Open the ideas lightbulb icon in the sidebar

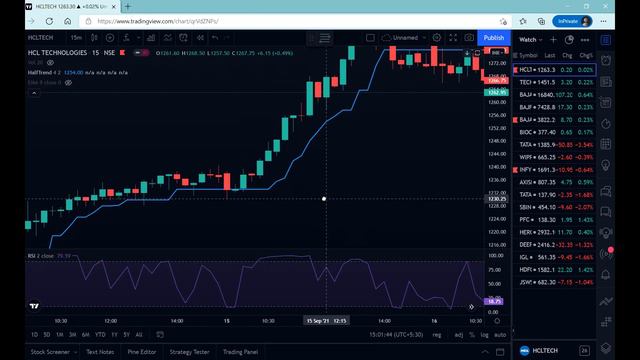606,165
